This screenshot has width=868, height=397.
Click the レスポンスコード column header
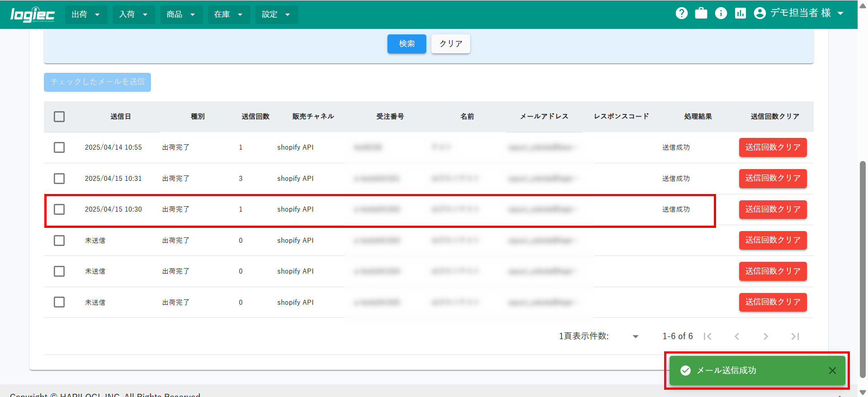[x=621, y=117]
